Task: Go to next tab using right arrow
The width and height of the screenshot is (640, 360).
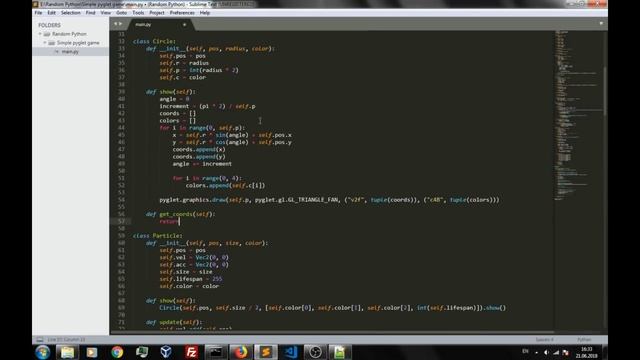Action: pos(120,24)
